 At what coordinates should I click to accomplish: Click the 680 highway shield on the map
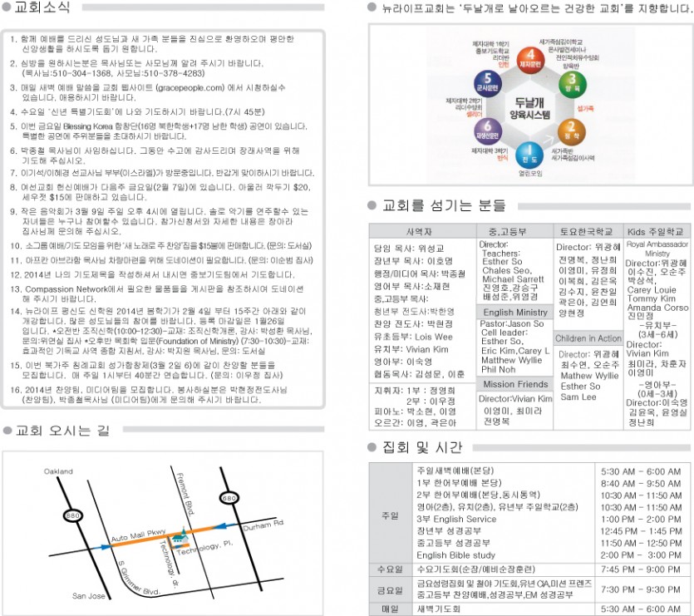click(229, 498)
